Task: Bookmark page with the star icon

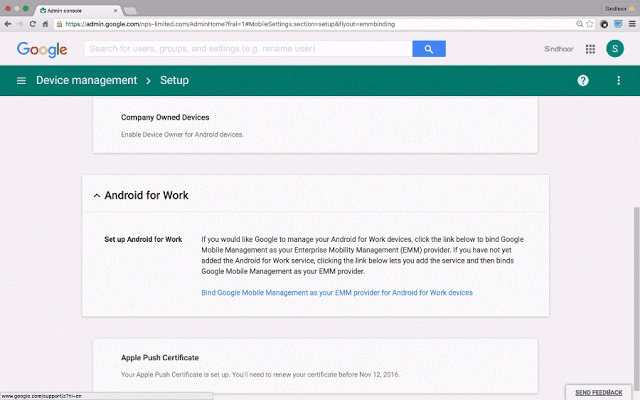Action: (x=589, y=24)
